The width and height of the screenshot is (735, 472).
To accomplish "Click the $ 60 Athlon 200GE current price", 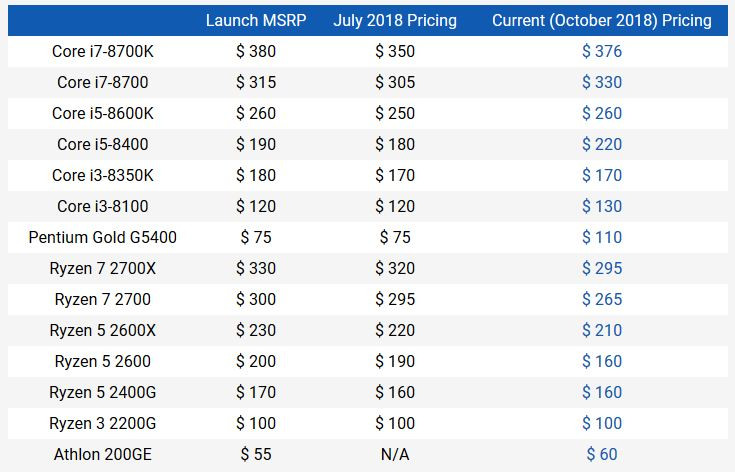I will (602, 454).
